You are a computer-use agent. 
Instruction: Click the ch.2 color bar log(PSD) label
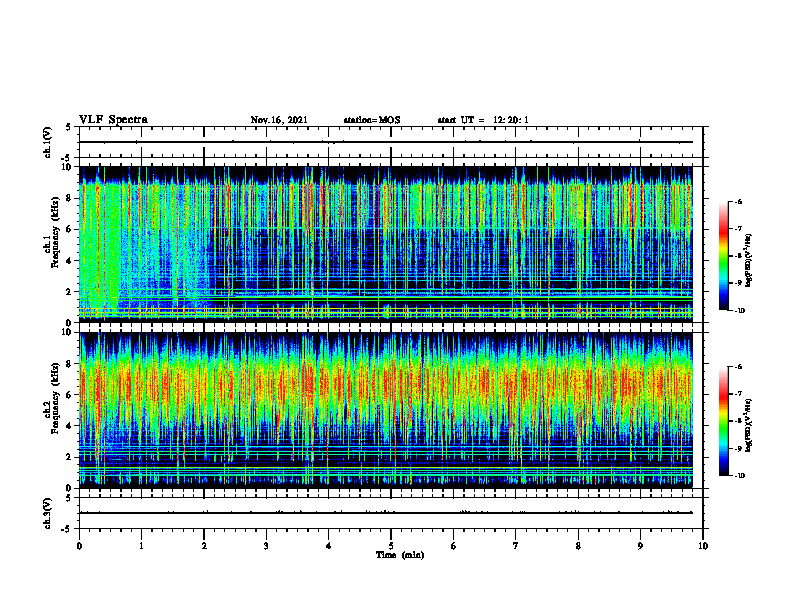[750, 425]
